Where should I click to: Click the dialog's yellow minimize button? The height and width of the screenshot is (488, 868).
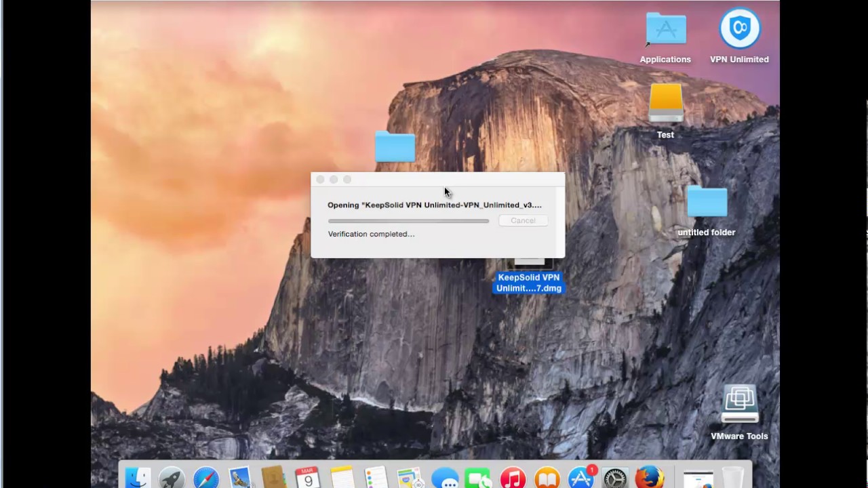pyautogui.click(x=334, y=180)
